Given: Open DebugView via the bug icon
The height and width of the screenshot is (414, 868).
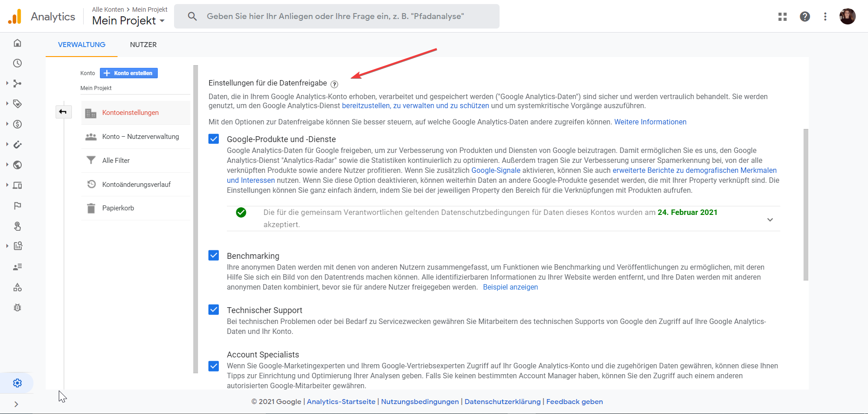Looking at the screenshot, I should tap(17, 308).
